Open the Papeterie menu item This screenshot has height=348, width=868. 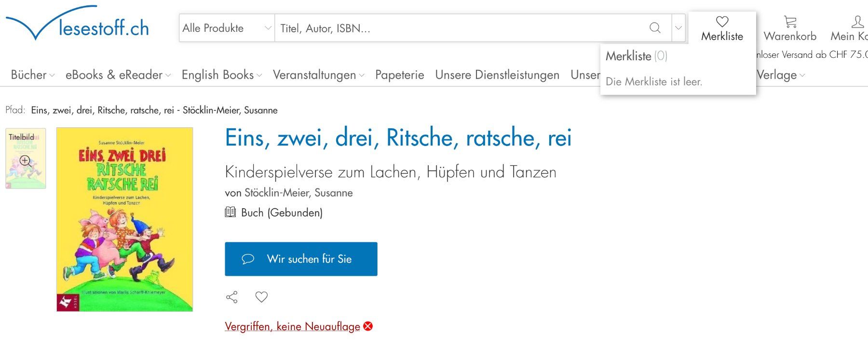tap(400, 75)
